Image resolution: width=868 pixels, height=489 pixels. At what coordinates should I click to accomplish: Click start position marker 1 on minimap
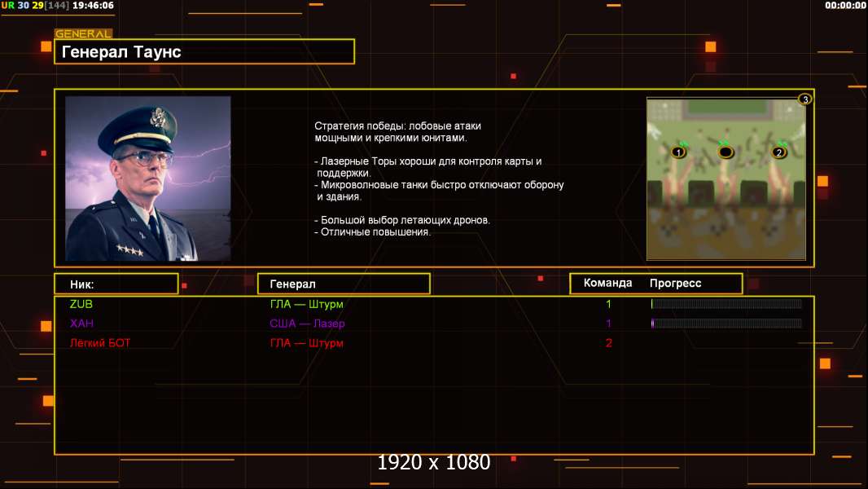678,152
